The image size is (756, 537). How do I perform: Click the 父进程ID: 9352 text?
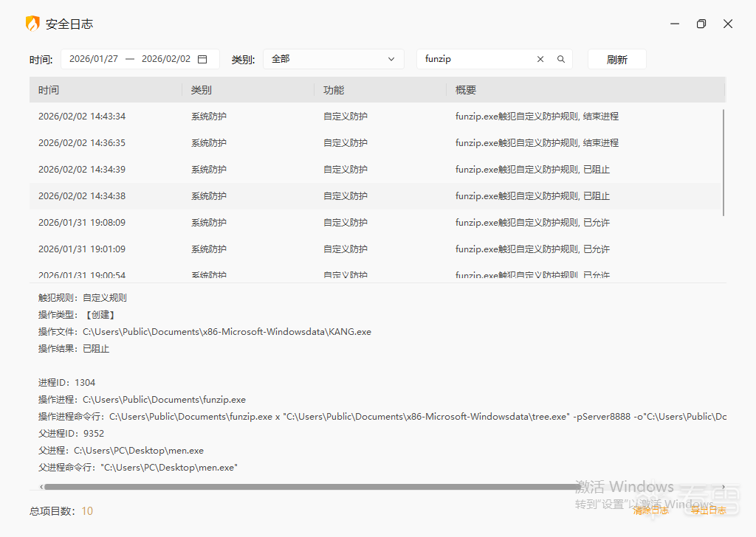[72, 434]
